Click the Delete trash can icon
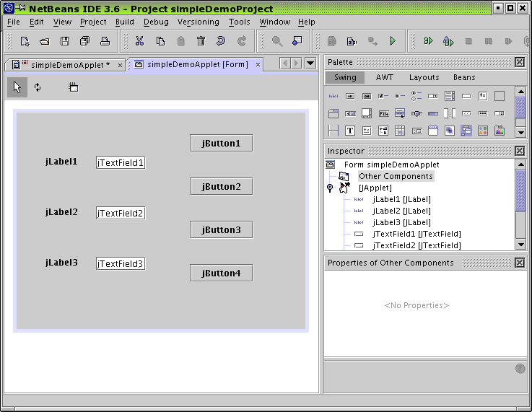This screenshot has height=412, width=532. [201, 41]
